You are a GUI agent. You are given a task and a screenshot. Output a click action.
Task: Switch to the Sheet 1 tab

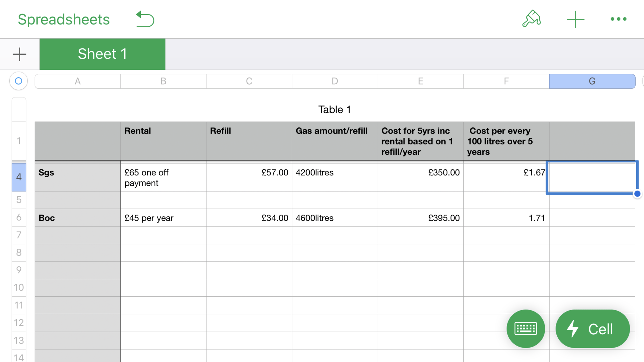point(102,54)
